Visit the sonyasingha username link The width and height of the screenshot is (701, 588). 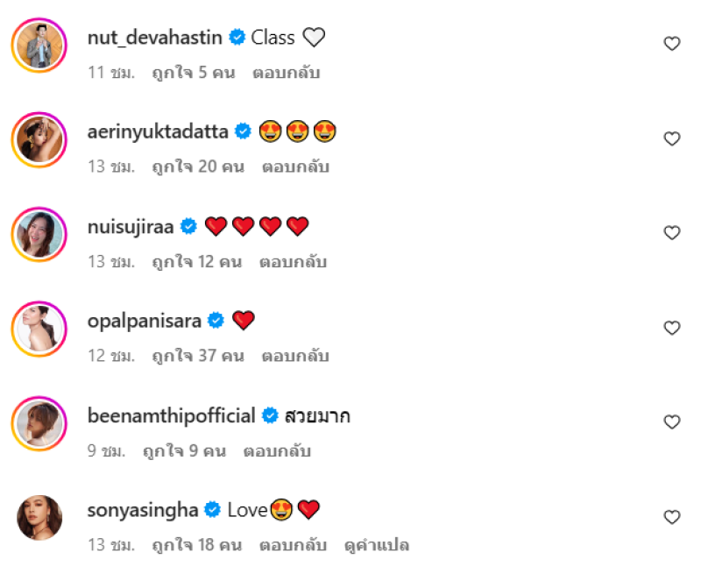[143, 510]
